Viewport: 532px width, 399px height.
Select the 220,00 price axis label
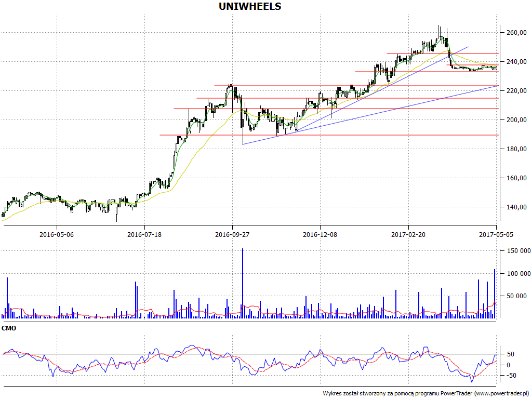click(516, 91)
